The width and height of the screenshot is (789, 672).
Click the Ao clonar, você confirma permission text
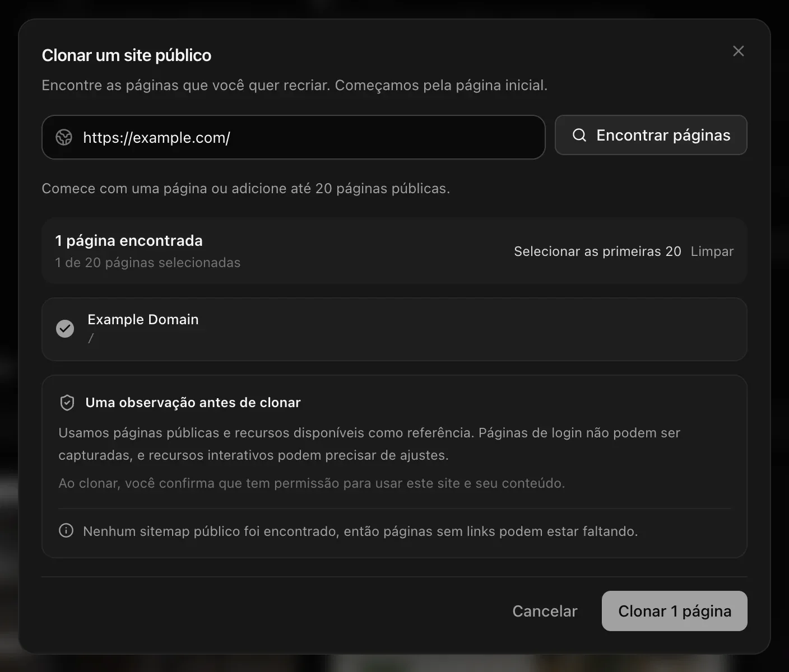click(312, 483)
